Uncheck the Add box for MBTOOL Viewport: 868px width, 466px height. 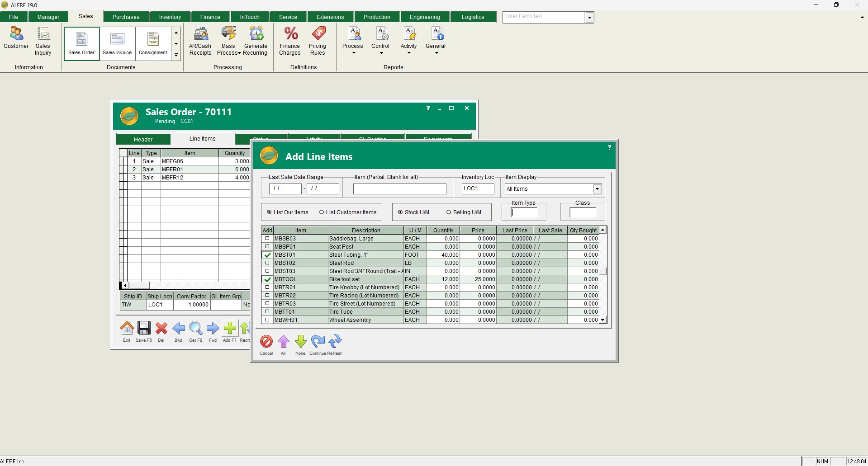click(x=267, y=279)
